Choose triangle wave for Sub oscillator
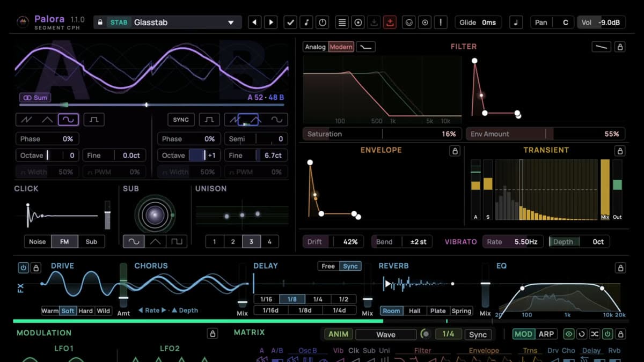 (x=155, y=242)
